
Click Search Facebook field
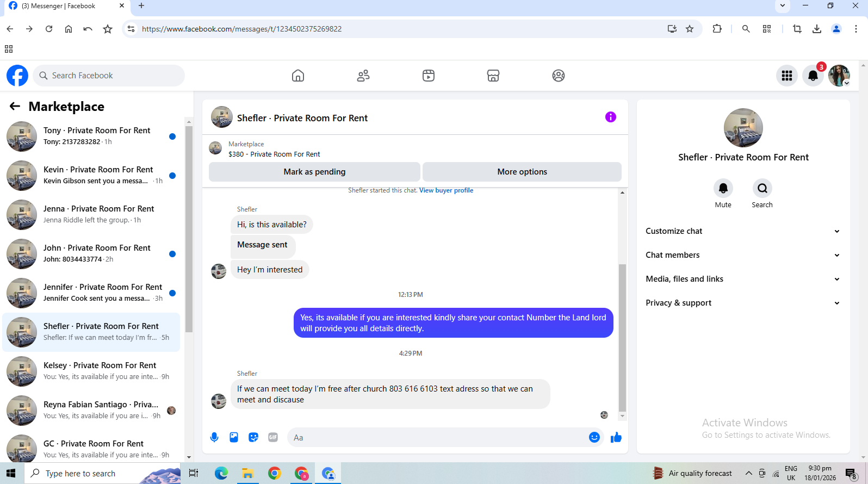pyautogui.click(x=109, y=76)
